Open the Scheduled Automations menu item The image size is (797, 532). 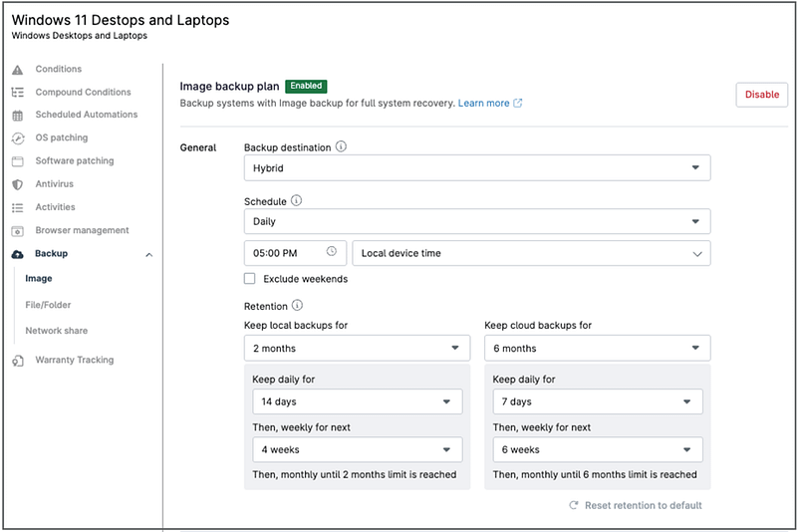pos(87,115)
